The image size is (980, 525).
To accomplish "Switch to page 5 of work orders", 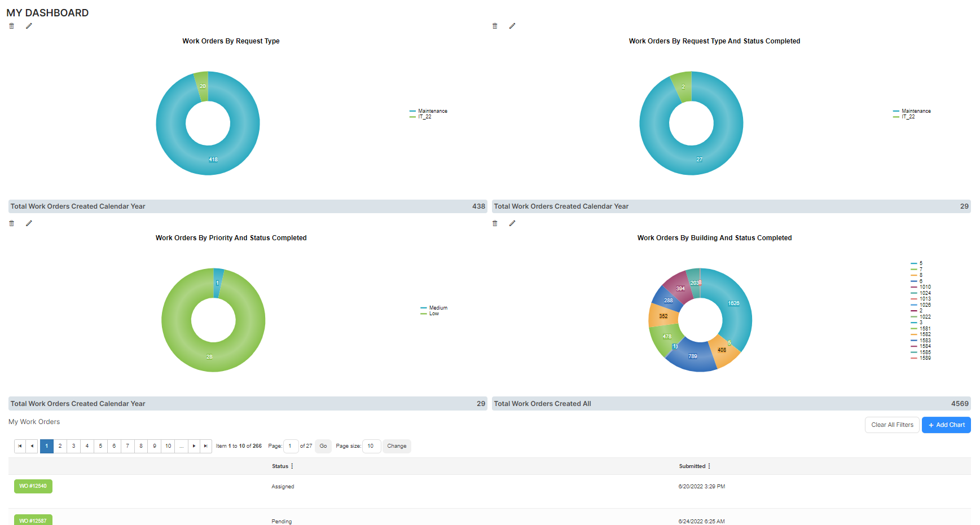I will [x=100, y=446].
